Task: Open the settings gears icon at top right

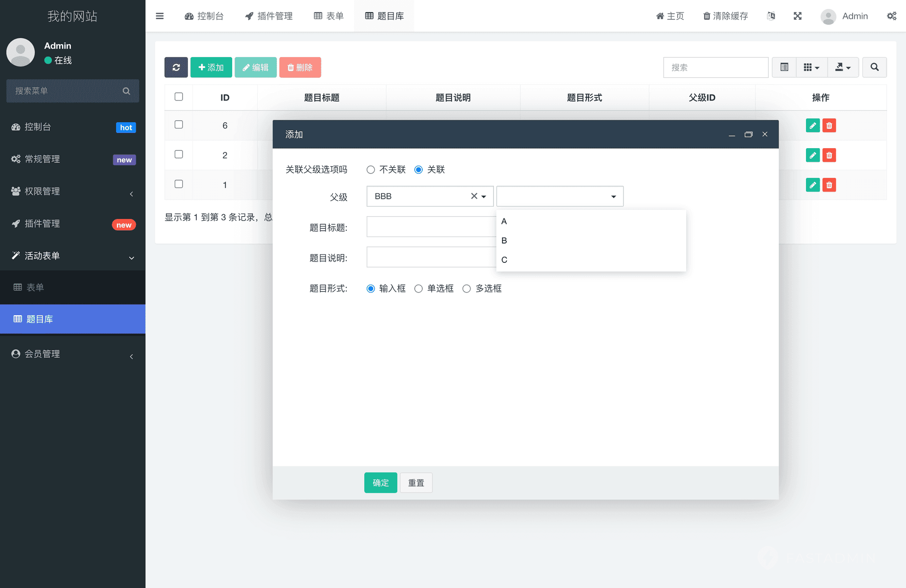Action: [891, 16]
